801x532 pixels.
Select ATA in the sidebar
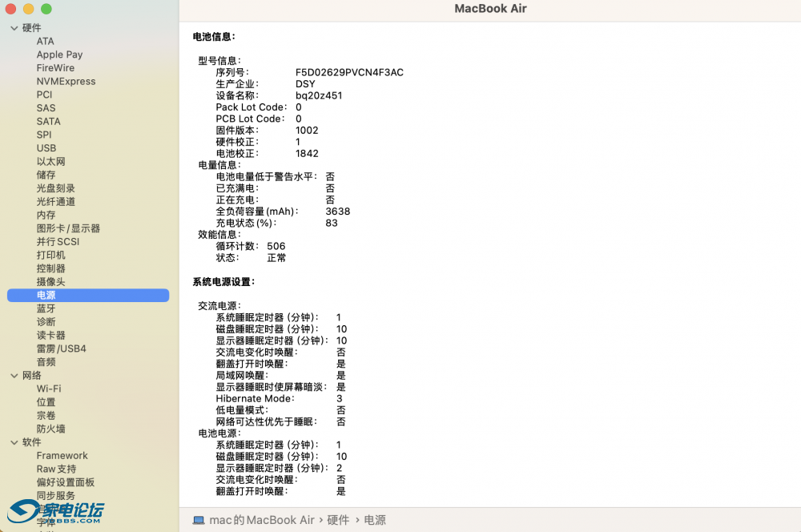pos(45,42)
